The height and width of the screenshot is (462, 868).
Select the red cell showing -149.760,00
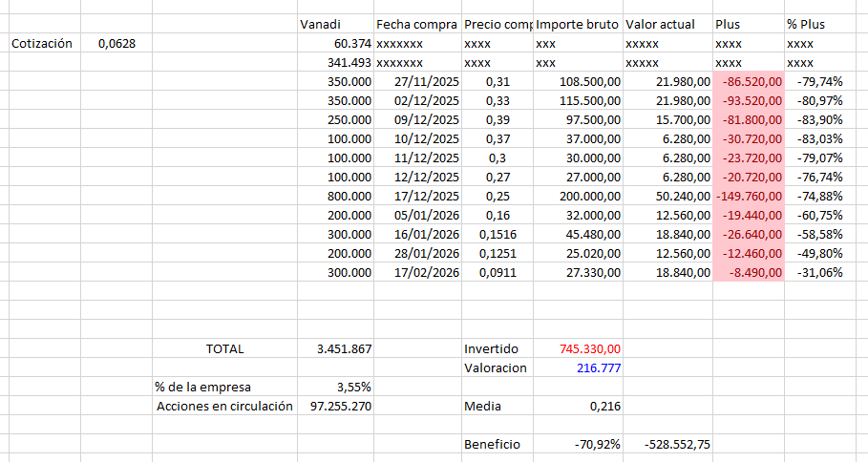pos(749,196)
